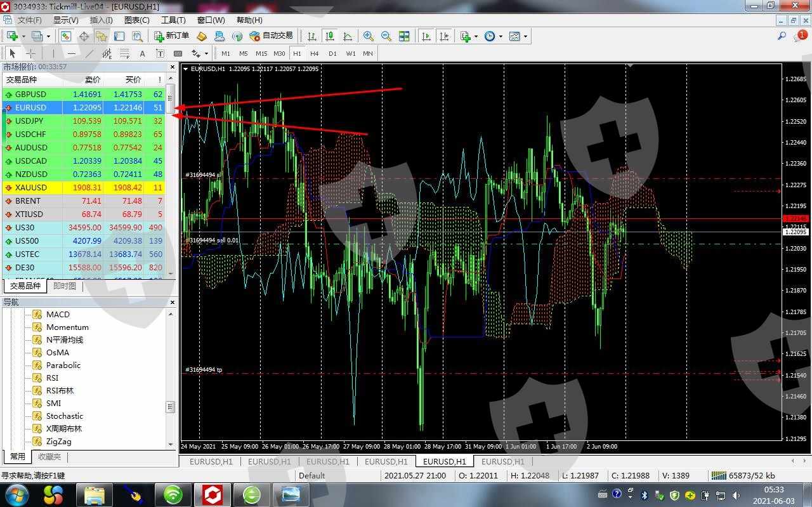Click the Stochastic indicator in Navigator
Screen dimensions: 812x507
tap(64, 416)
